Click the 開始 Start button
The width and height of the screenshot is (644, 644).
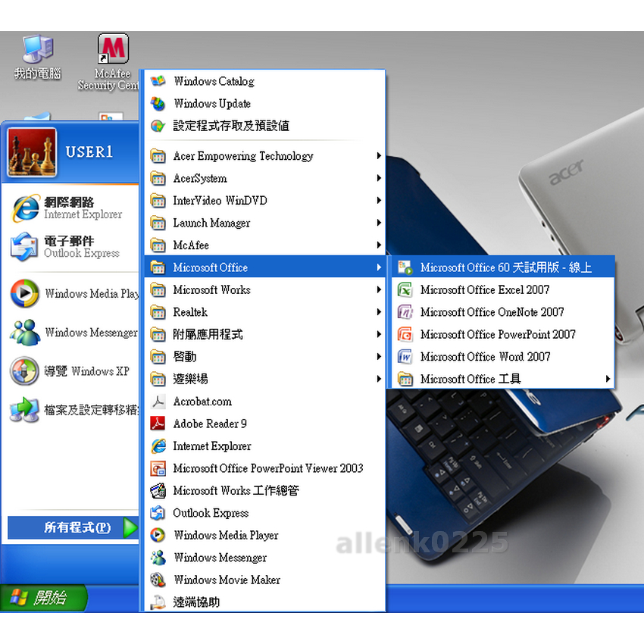pyautogui.click(x=43, y=598)
